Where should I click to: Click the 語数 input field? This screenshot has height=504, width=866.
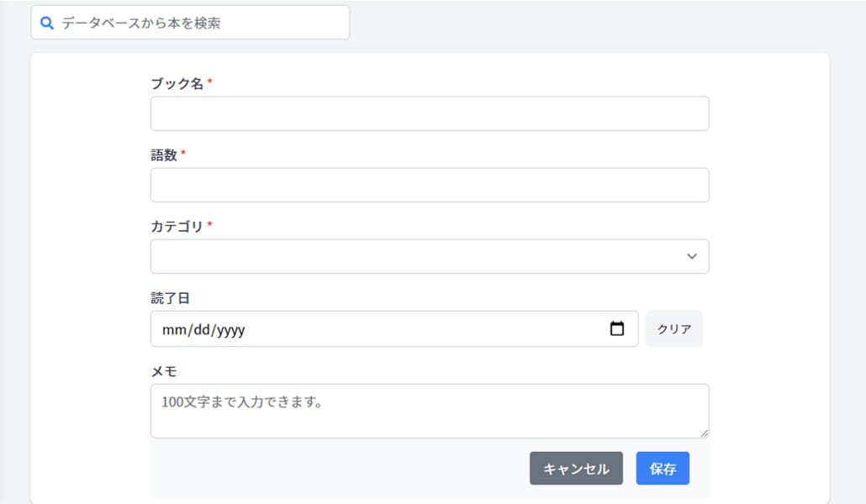(x=429, y=185)
